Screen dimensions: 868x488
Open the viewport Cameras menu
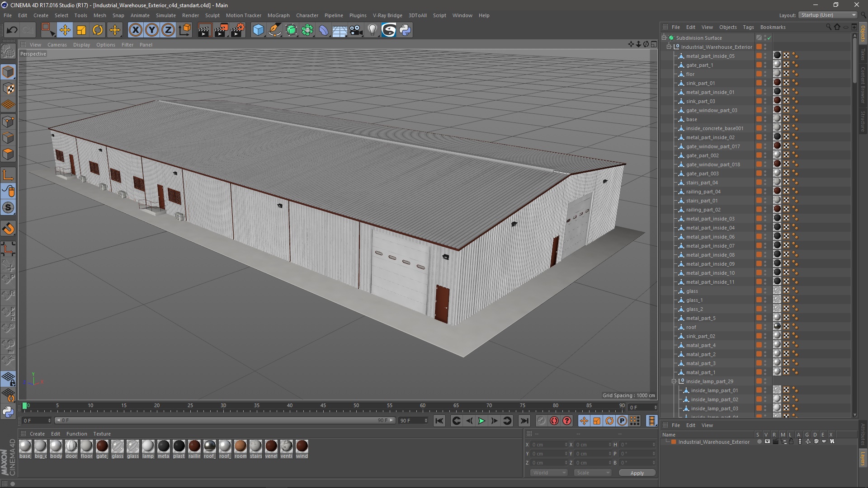coord(57,45)
